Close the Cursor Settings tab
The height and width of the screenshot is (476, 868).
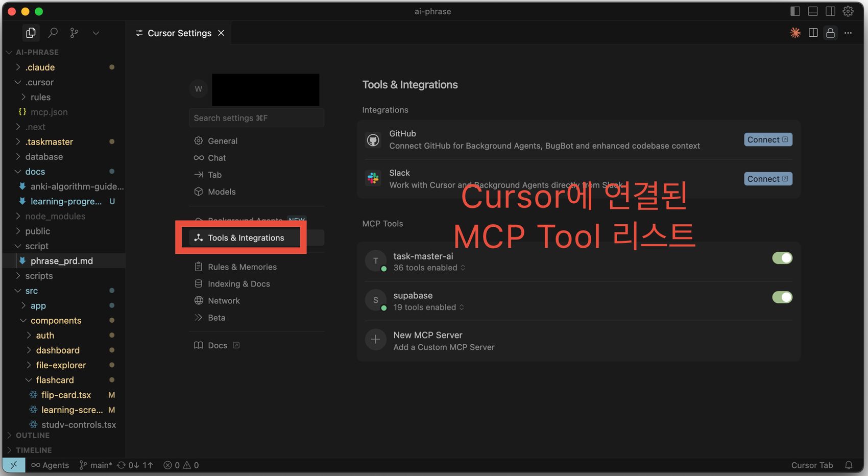[x=221, y=33]
